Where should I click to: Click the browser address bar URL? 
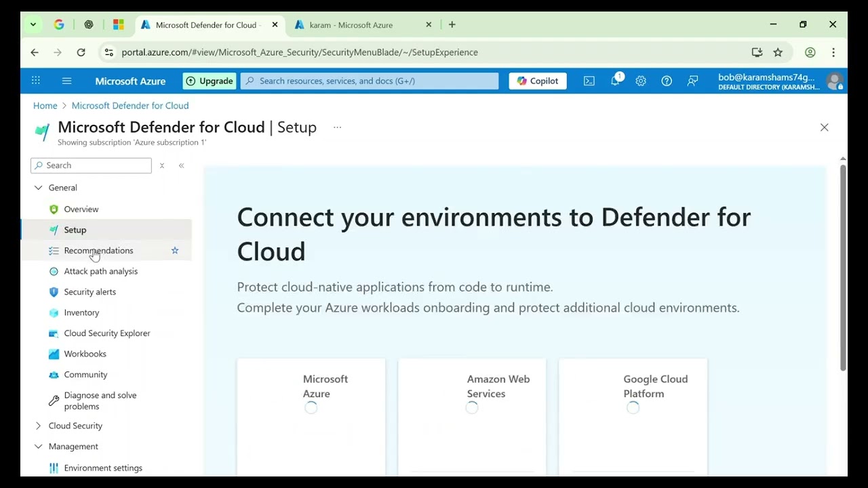[x=300, y=52]
